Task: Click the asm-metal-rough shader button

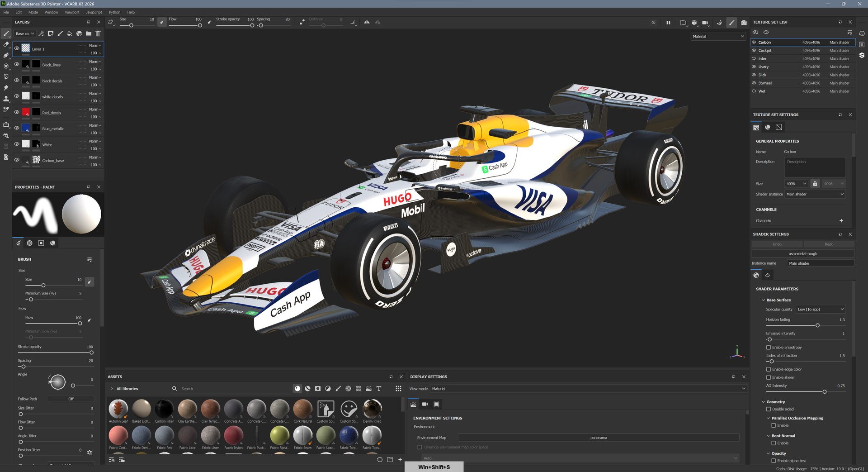Action: (803, 254)
